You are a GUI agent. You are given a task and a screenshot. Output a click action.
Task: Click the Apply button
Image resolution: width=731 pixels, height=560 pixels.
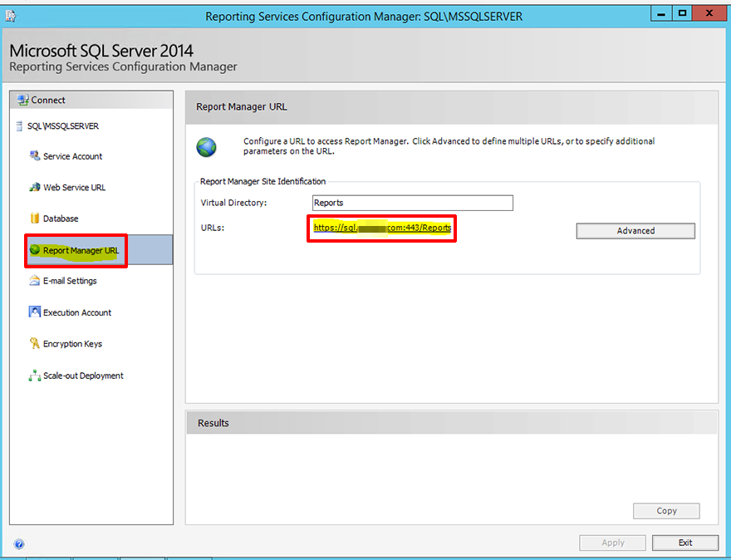click(x=612, y=543)
